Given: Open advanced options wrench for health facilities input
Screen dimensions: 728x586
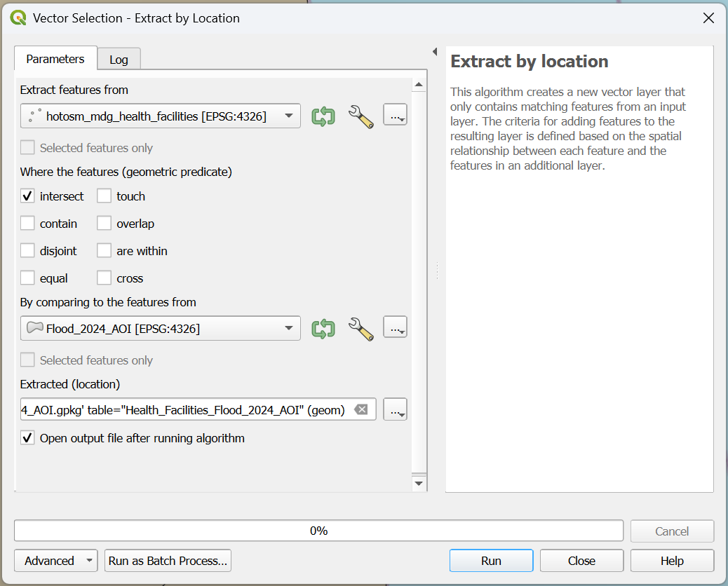Looking at the screenshot, I should pyautogui.click(x=361, y=116).
